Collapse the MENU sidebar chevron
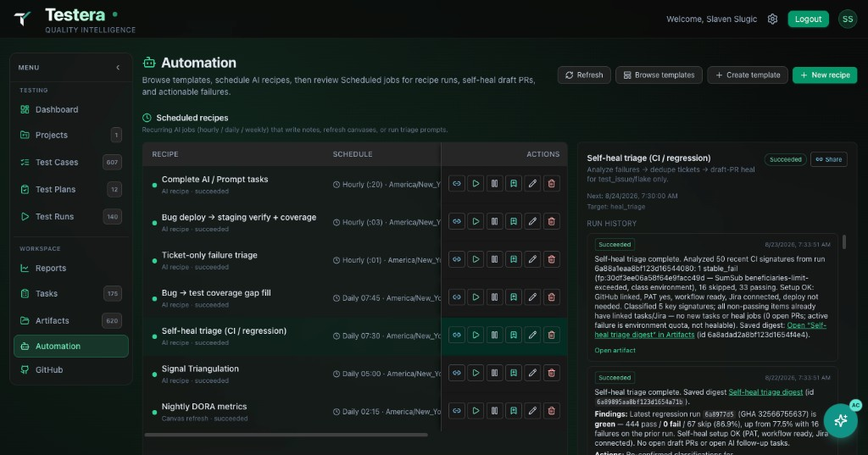 click(x=118, y=68)
